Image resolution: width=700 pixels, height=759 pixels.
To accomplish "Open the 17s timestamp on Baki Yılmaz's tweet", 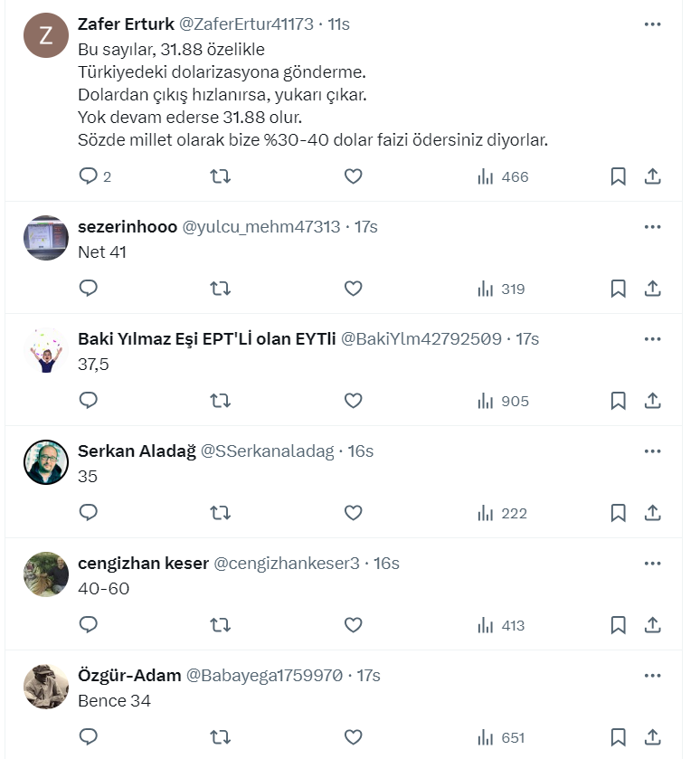I will coord(527,339).
